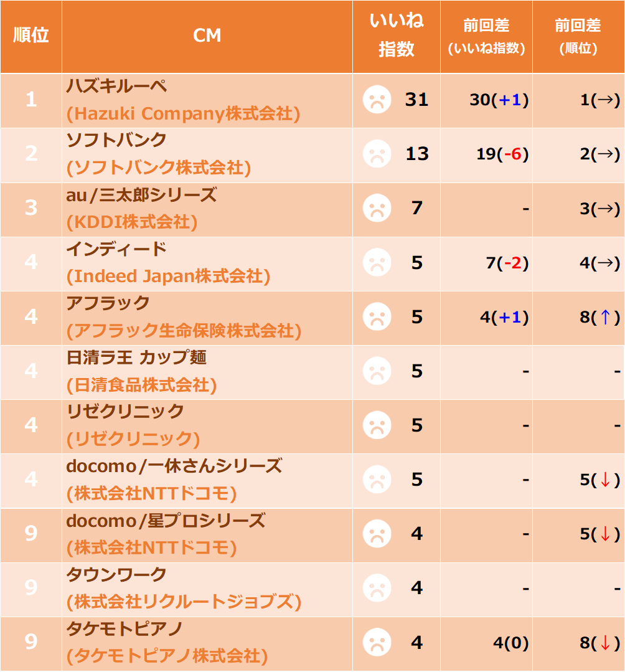Click the blue up arrow in アフラック row

coord(605,317)
